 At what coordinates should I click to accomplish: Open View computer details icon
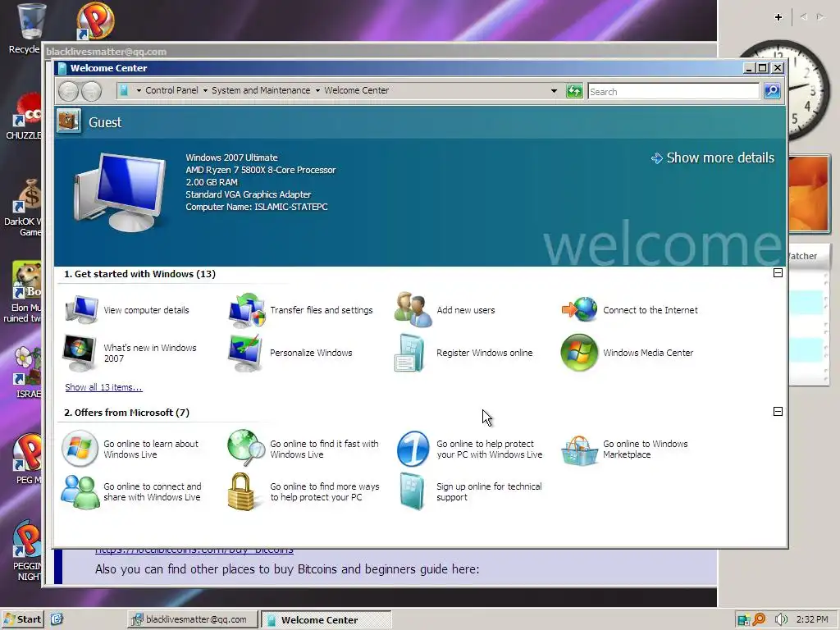[x=81, y=309]
